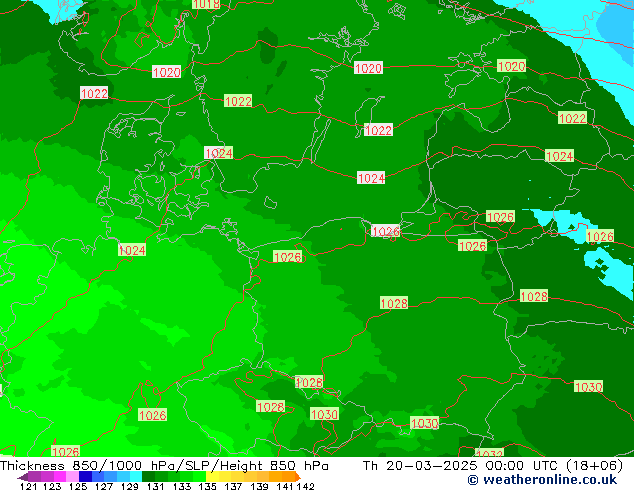The width and height of the screenshot is (634, 490).
Task: Click the legend value 133
Action: coord(182,486)
